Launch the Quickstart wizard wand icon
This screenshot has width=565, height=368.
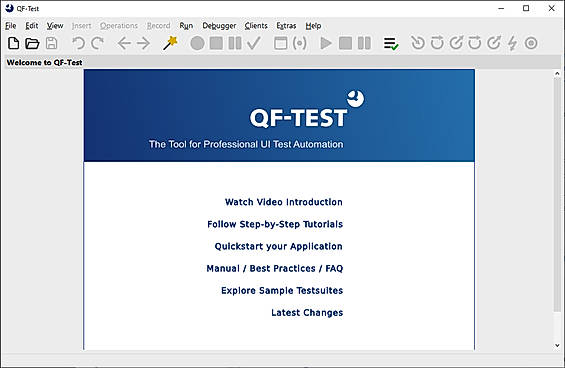[170, 43]
